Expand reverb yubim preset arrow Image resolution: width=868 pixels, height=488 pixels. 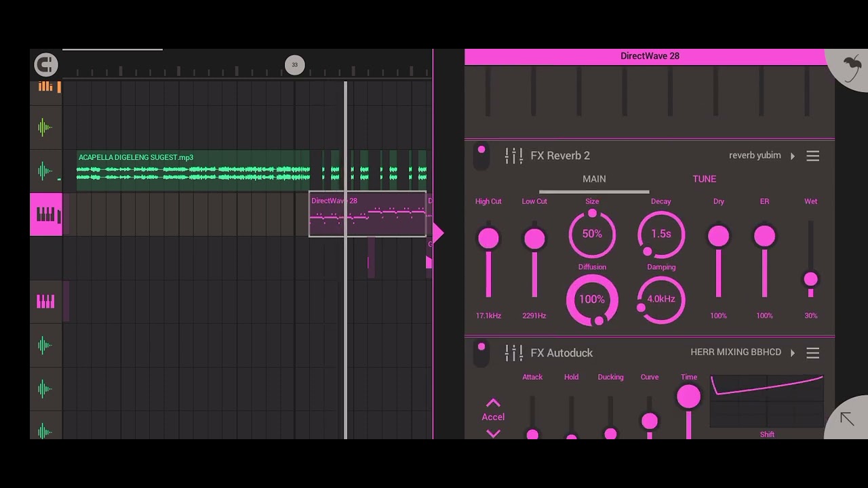point(792,156)
